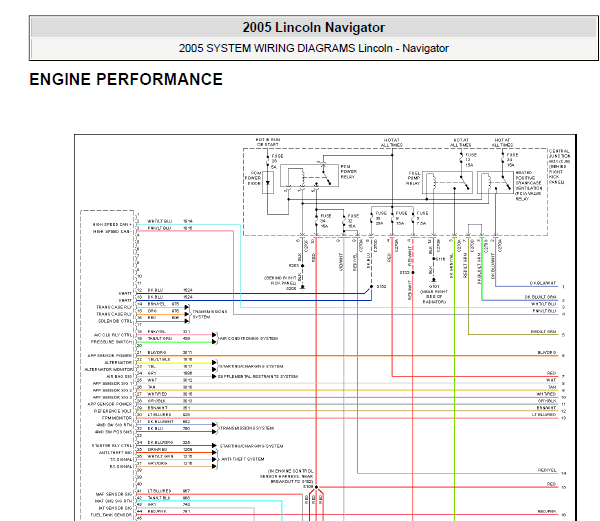
Task: Click the 'FUEL PUMP RELAY' label
Action: [x=413, y=178]
